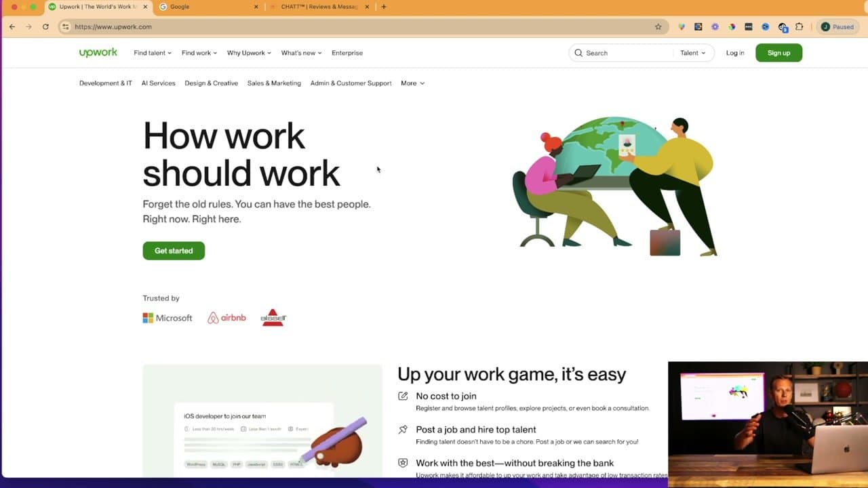The width and height of the screenshot is (868, 488).
Task: Click the Log in link
Action: 735,52
